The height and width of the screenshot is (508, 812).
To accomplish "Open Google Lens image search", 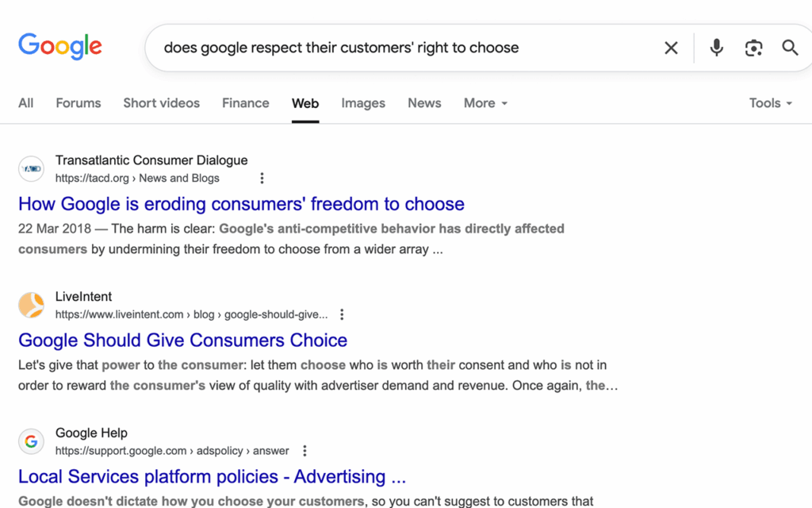I will point(753,48).
